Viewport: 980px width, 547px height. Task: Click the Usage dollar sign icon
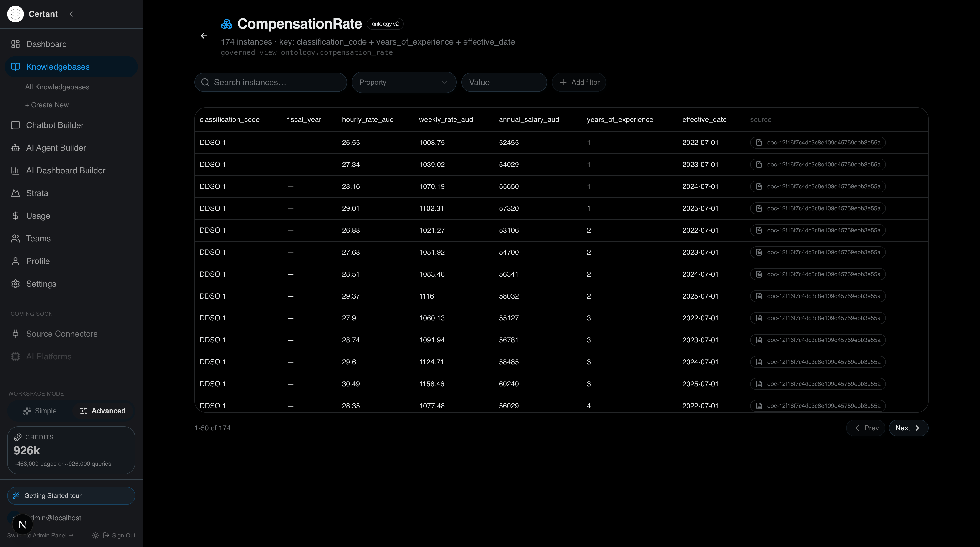pyautogui.click(x=15, y=216)
